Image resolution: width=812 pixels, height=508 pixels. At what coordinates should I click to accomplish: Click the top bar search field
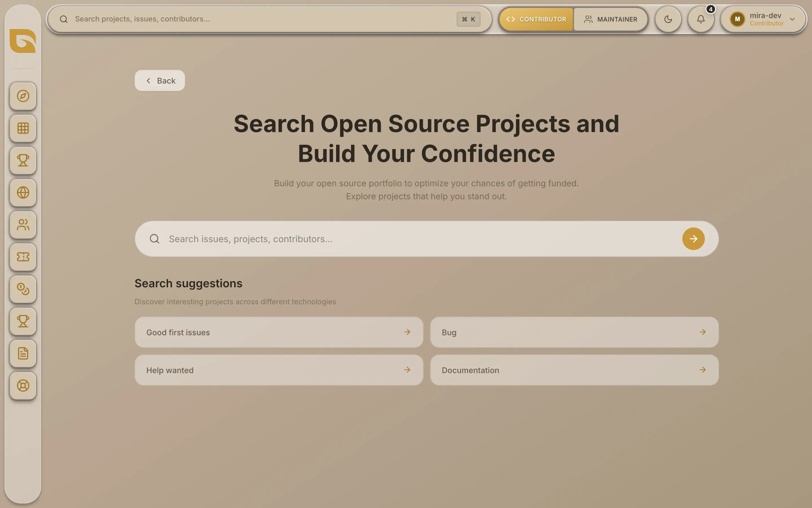coord(270,19)
